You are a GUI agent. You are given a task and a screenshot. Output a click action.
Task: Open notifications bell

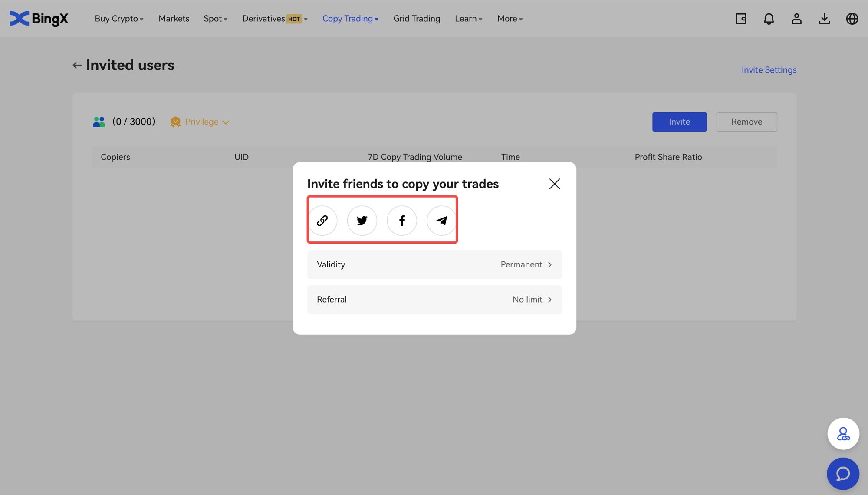769,19
